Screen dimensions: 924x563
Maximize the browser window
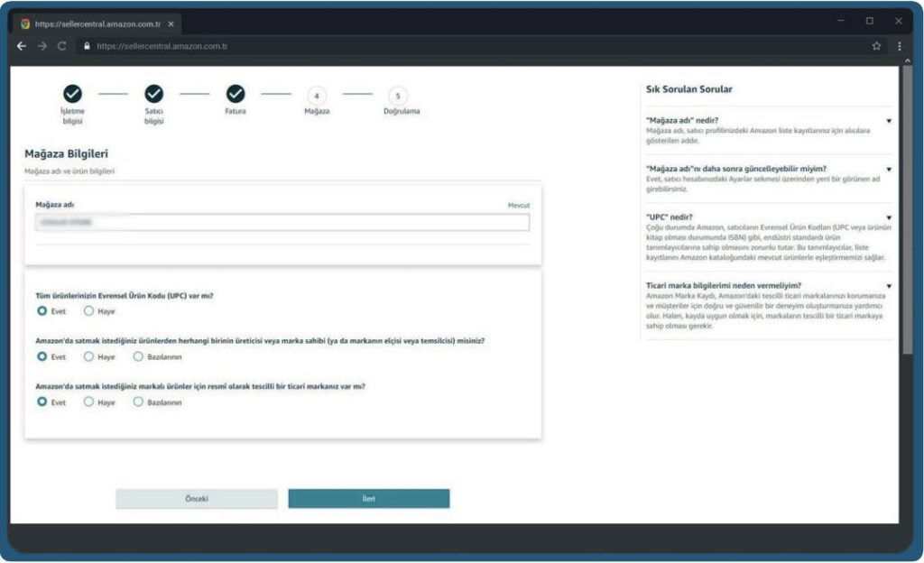pyautogui.click(x=869, y=21)
